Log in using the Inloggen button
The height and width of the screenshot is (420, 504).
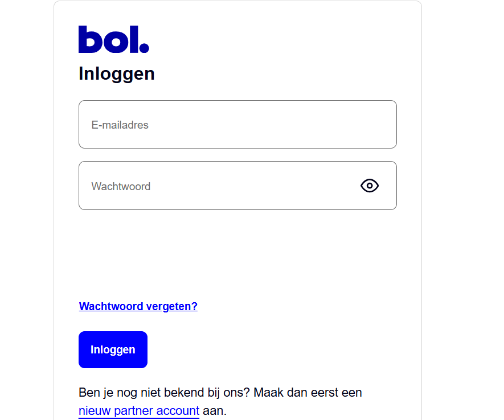(113, 349)
